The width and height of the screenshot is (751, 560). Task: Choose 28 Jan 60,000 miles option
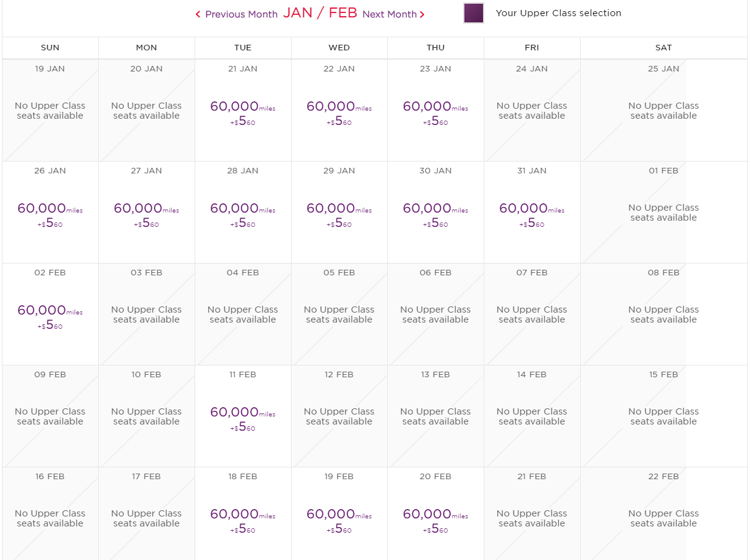pos(242,214)
